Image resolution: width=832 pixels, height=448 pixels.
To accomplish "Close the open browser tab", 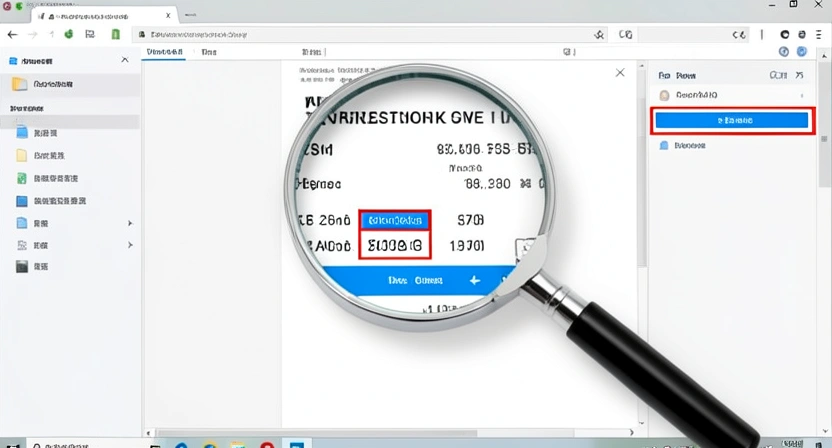I will point(168,16).
